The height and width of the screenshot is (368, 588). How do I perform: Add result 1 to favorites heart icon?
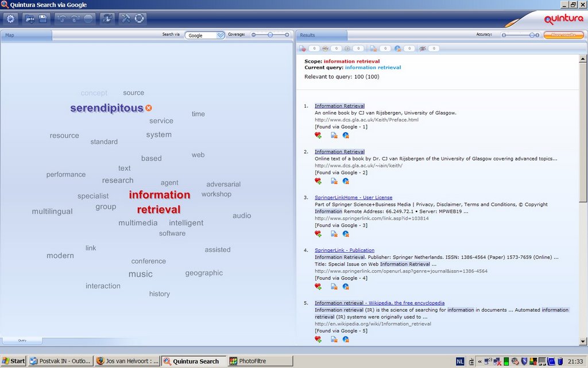pyautogui.click(x=318, y=135)
